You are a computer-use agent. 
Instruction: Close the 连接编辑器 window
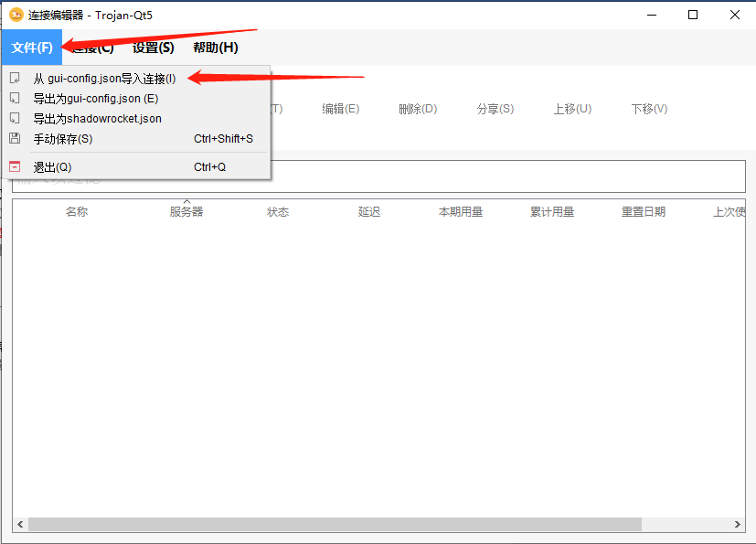pyautogui.click(x=735, y=15)
